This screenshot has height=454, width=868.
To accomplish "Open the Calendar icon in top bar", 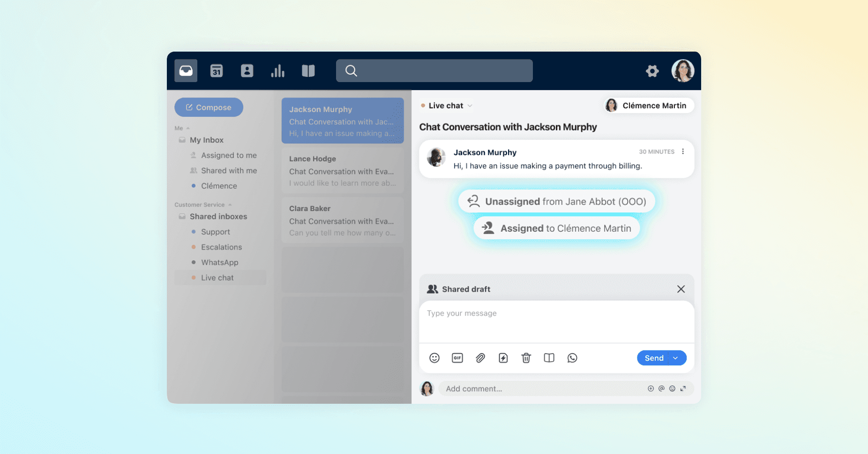I will (216, 70).
